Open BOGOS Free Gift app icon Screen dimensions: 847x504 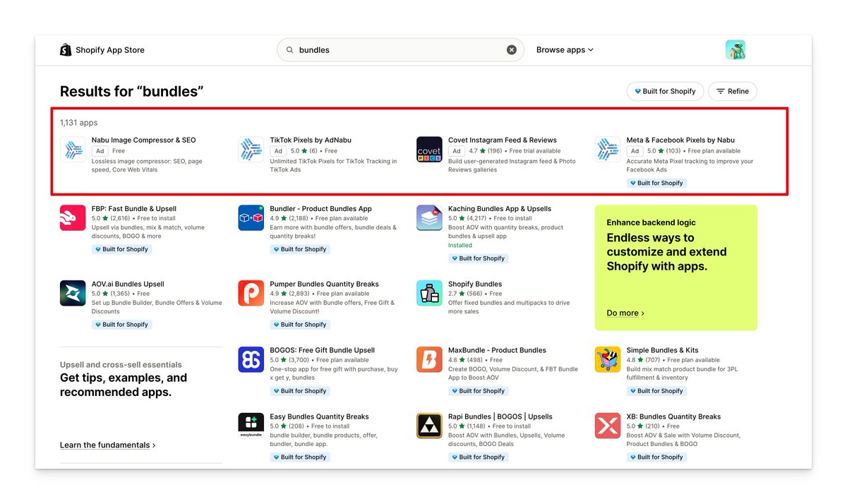(251, 360)
